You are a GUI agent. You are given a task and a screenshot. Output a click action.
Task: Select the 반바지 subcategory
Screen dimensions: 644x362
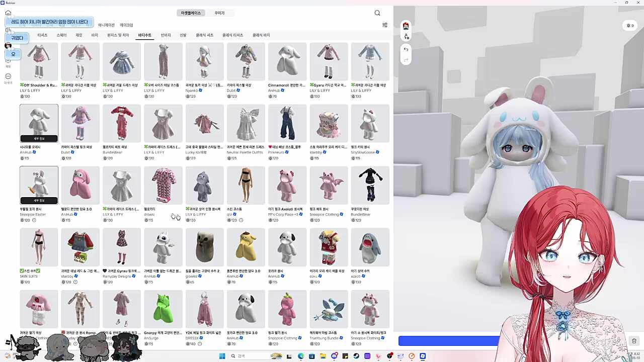tap(166, 35)
